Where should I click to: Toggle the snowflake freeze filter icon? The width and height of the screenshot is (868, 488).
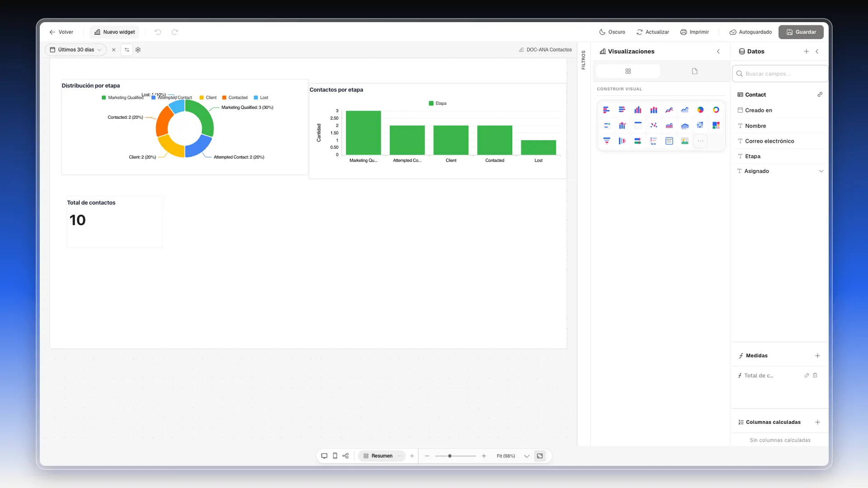click(x=138, y=50)
